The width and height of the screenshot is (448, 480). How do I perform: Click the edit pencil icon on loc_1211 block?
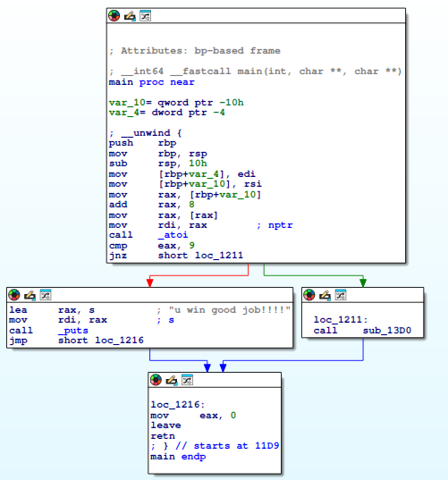[x=325, y=295]
